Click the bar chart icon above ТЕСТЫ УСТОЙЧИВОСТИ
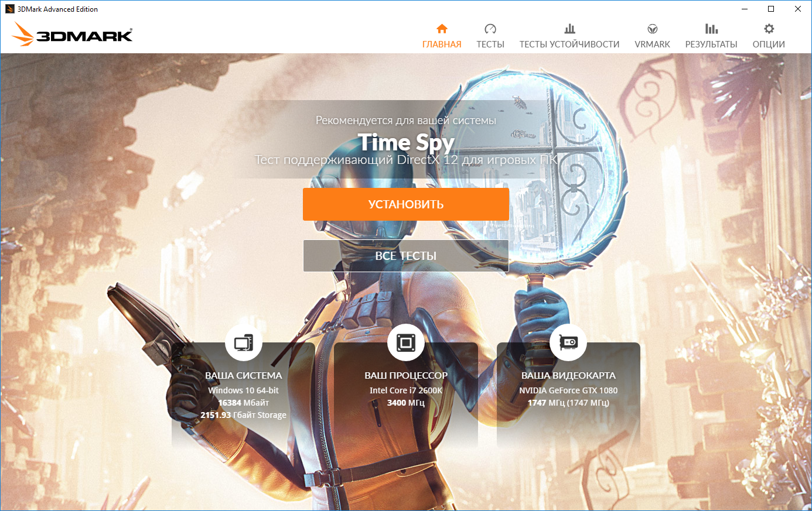Viewport: 812px width, 511px height. pyautogui.click(x=569, y=29)
